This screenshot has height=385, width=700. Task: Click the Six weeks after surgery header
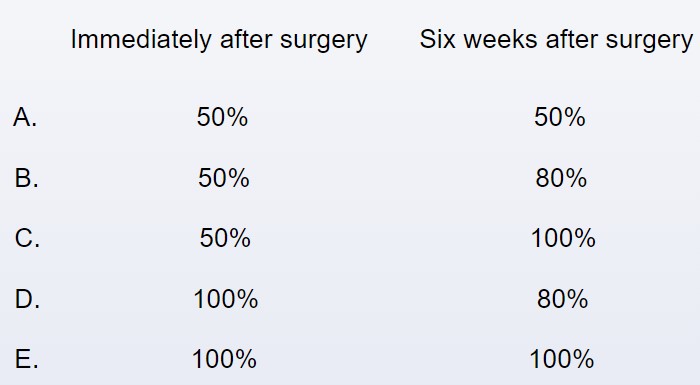[x=556, y=40]
